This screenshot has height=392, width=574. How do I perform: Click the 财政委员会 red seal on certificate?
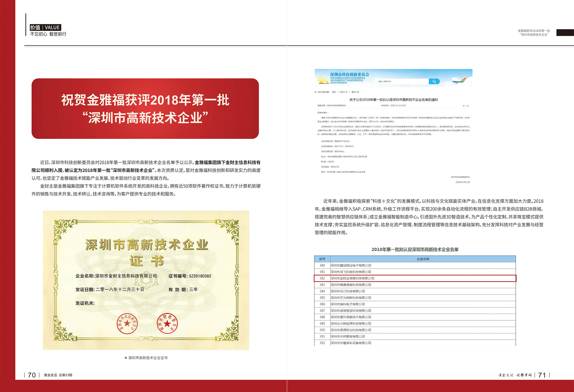(167, 323)
